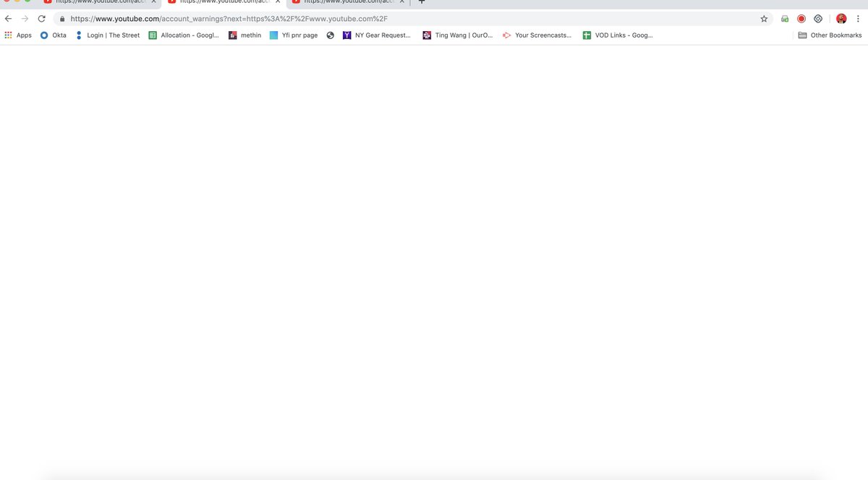Open the Login | The Street bookmark

[x=107, y=35]
